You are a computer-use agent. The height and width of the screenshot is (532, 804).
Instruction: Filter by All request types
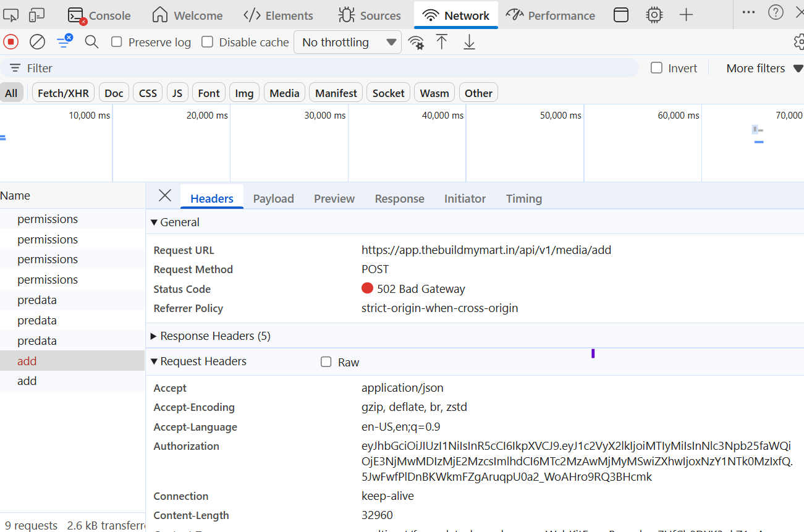click(11, 93)
